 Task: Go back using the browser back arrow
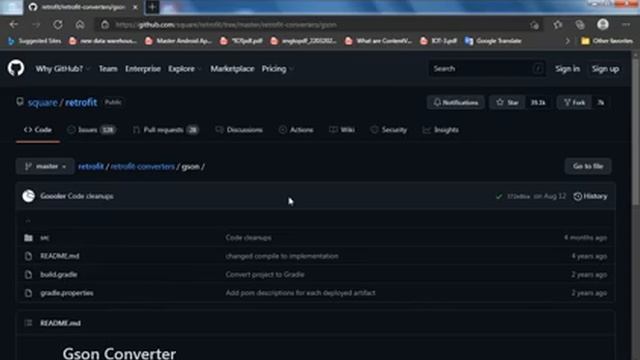click(x=13, y=24)
